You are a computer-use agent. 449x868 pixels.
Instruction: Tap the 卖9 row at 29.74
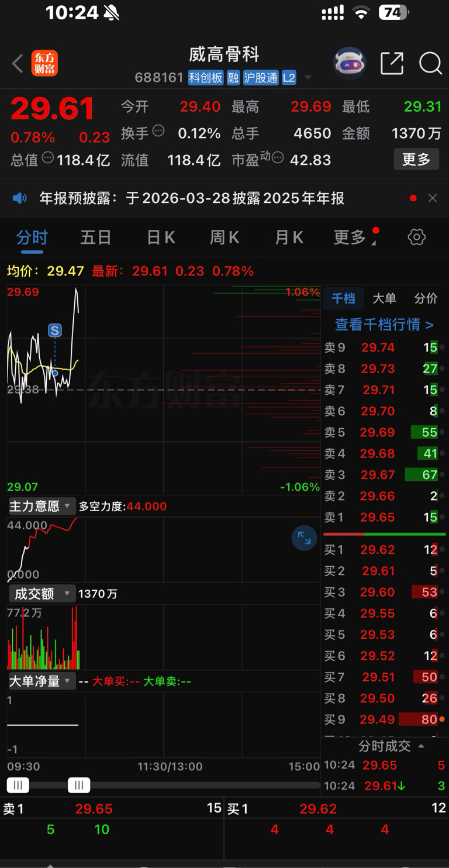click(x=384, y=347)
